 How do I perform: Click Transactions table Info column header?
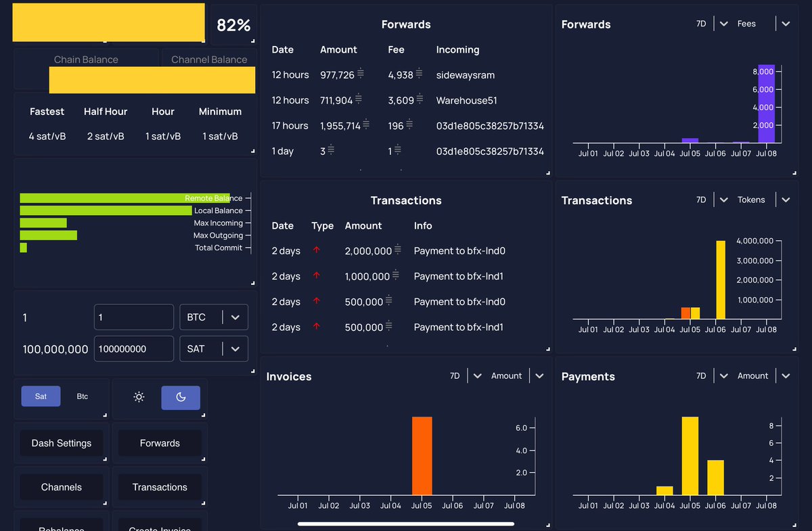[423, 226]
